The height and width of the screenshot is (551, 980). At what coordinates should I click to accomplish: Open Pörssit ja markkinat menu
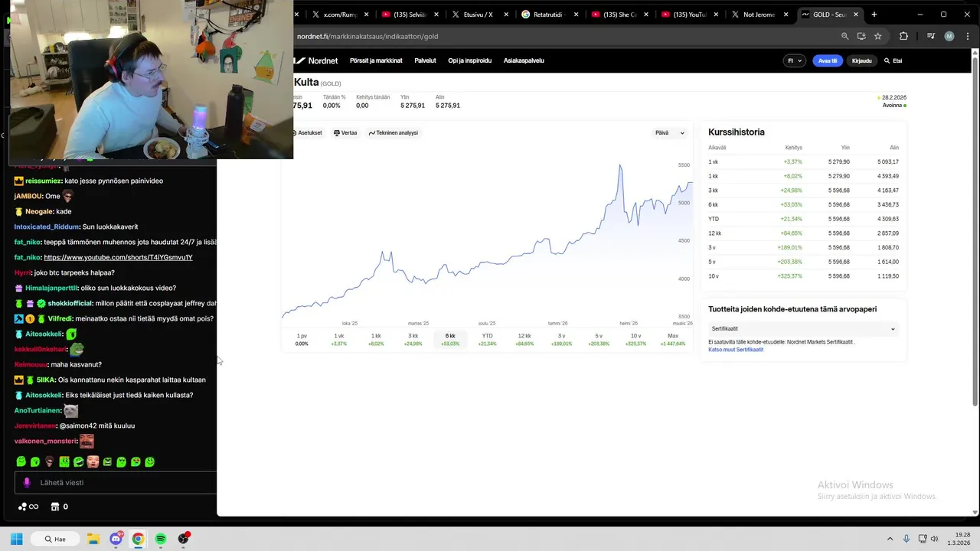tap(376, 60)
